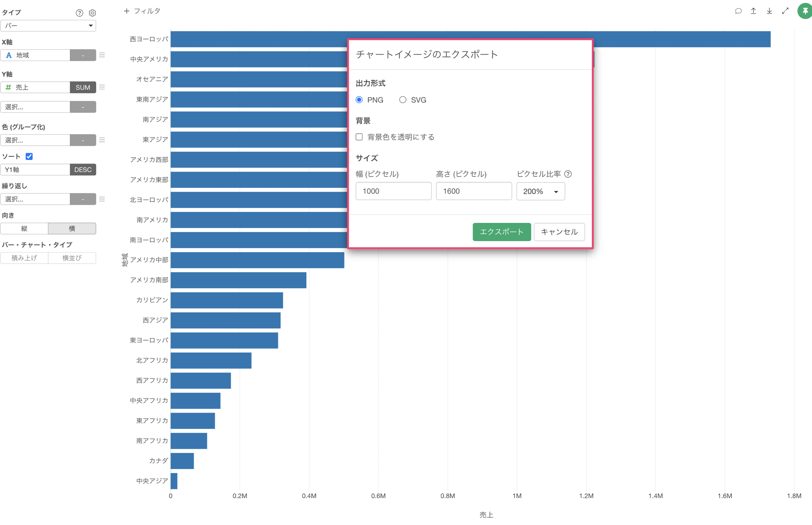Toggle the ソート sort checkbox

(x=29, y=156)
